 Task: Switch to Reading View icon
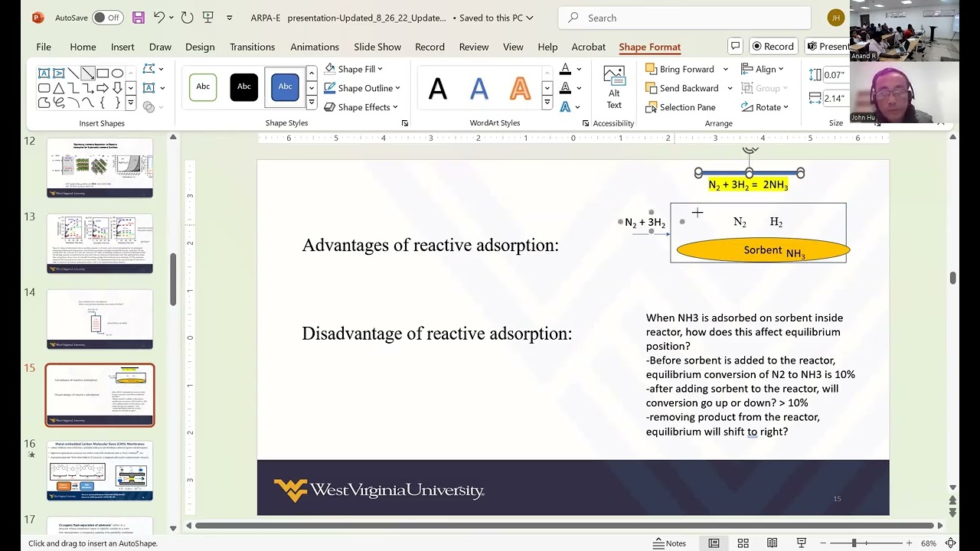[772, 543]
